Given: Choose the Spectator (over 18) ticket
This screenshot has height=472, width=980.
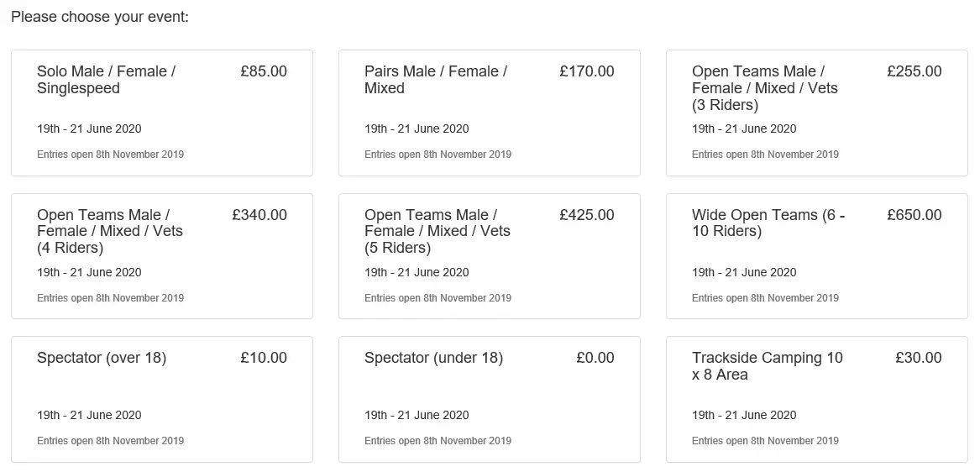Looking at the screenshot, I should [x=162, y=400].
